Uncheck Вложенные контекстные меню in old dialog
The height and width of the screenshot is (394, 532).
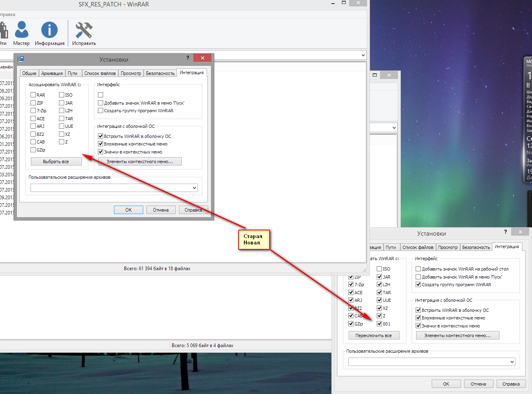pyautogui.click(x=101, y=144)
